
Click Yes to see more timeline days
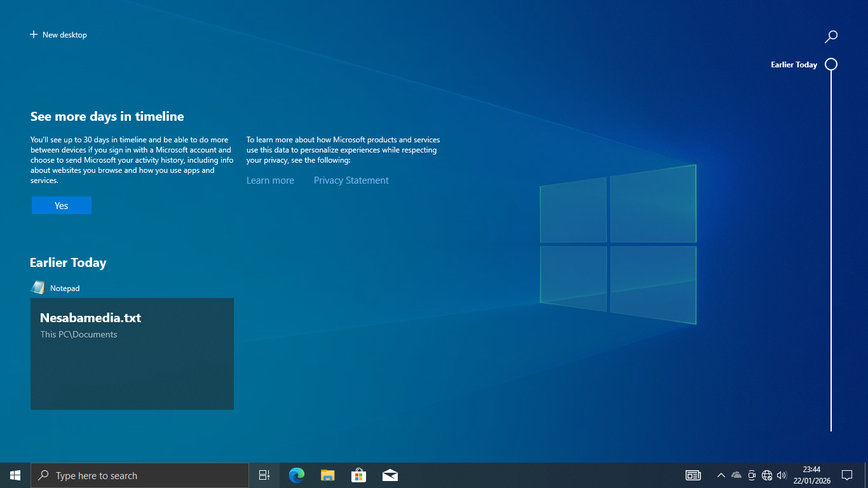(62, 205)
